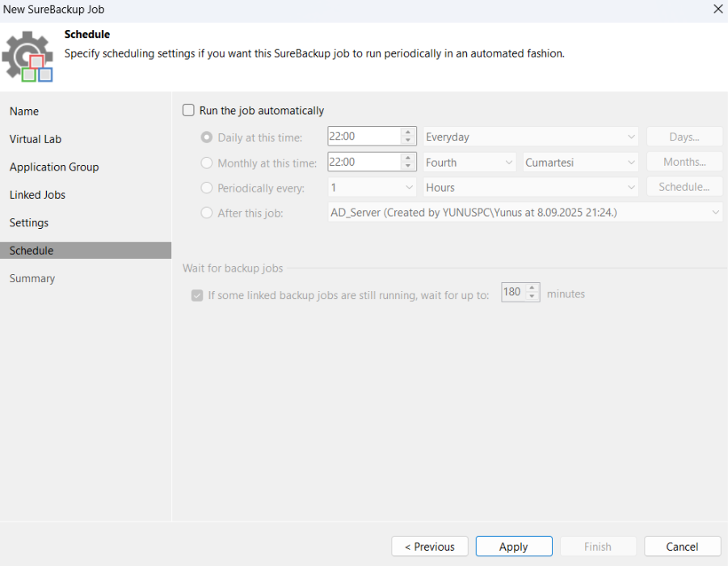728x566 pixels.
Task: Choose the Periodically every radio option
Action: pyautogui.click(x=207, y=188)
